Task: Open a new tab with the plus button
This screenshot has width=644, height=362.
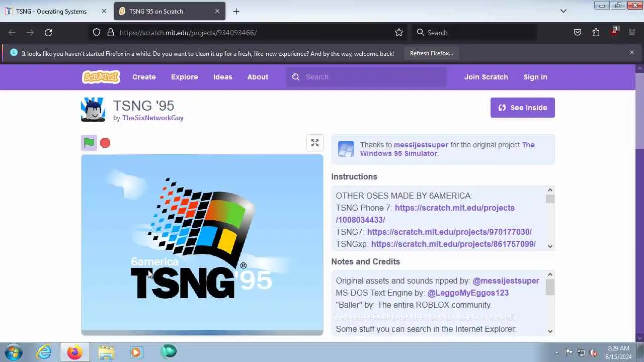Action: 236,11
